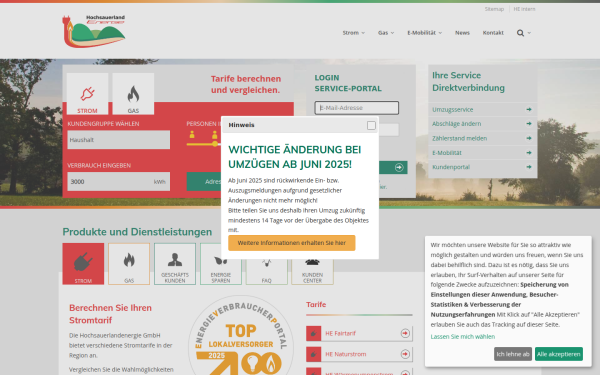Open the HE Fairtarif tariff link
Image resolution: width=600 pixels, height=375 pixels.
pyautogui.click(x=341, y=333)
